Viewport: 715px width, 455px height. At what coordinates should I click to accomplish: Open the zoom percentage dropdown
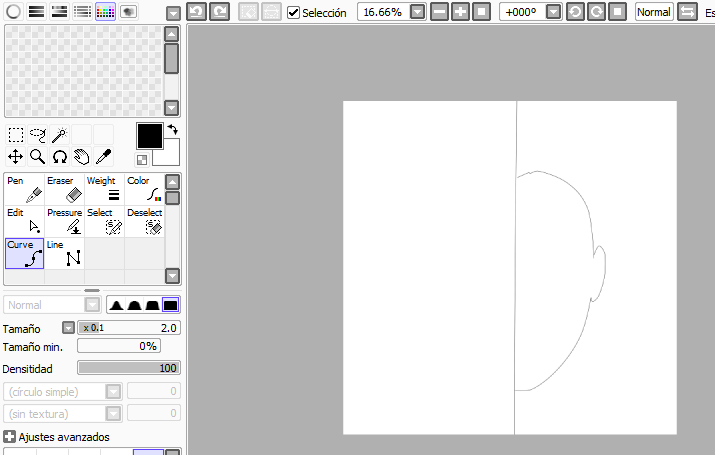tap(417, 12)
